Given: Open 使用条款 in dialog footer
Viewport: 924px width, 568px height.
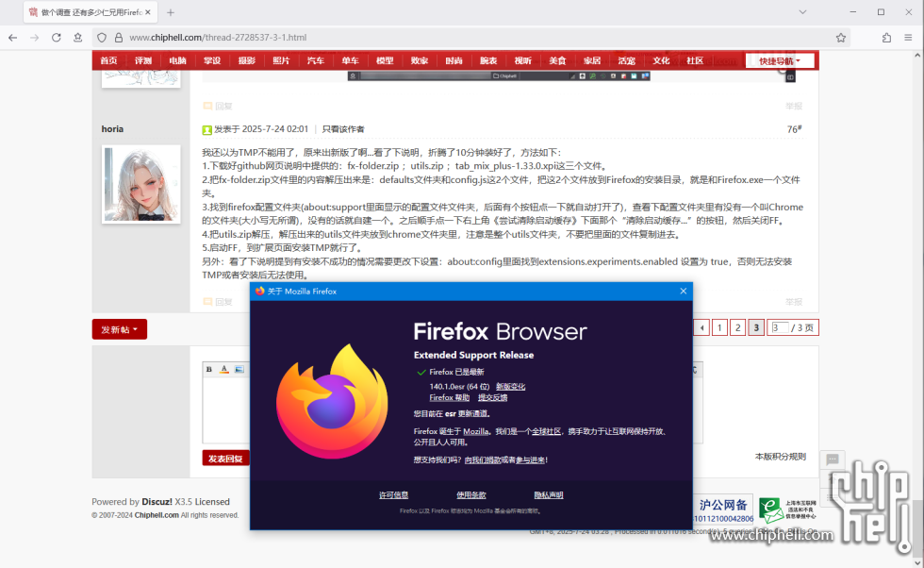Looking at the screenshot, I should click(470, 495).
